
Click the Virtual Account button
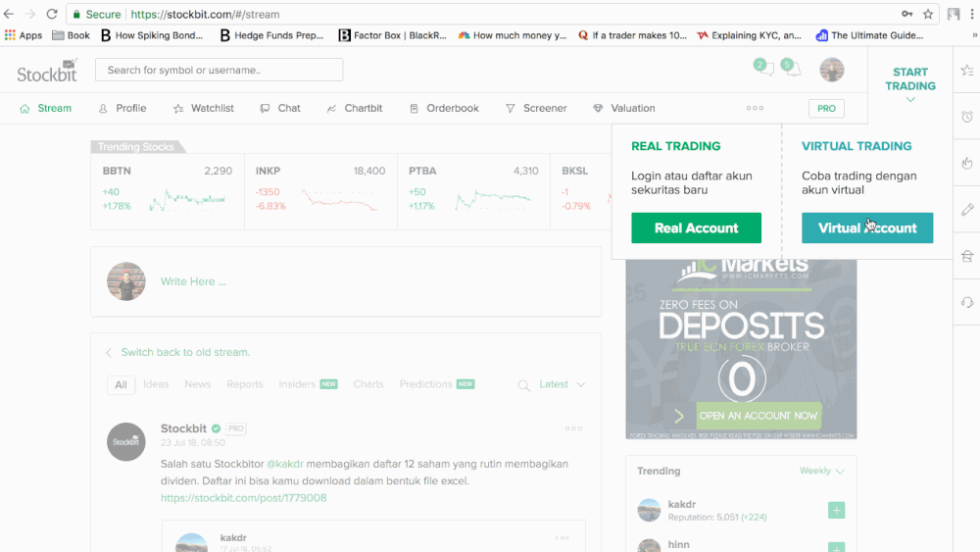point(867,228)
